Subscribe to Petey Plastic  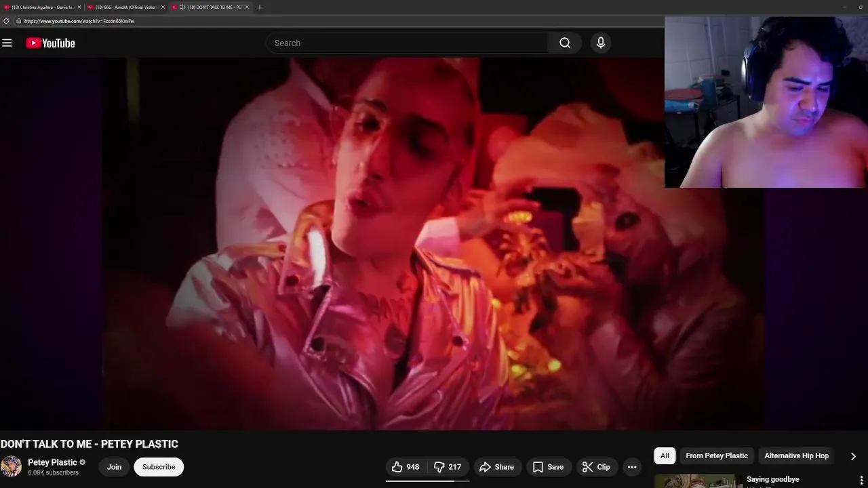[x=159, y=467]
